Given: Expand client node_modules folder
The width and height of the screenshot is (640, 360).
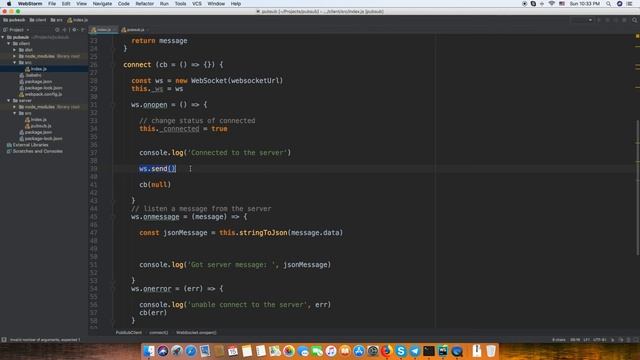Looking at the screenshot, I should [x=15, y=56].
